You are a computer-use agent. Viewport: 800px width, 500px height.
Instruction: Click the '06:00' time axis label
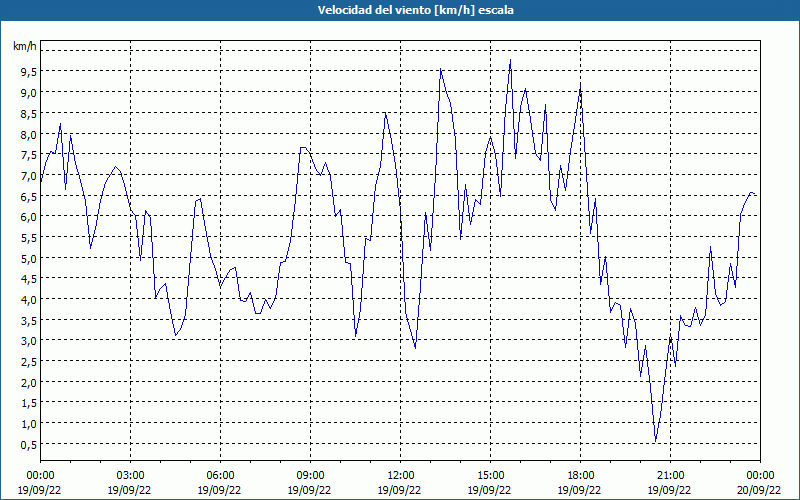tap(220, 476)
